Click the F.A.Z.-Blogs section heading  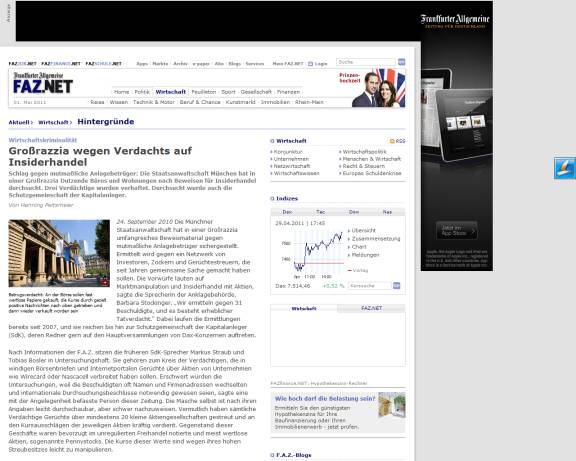294,455
